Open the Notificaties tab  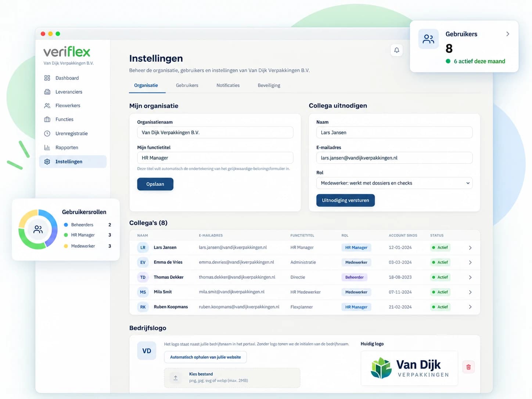coord(228,85)
